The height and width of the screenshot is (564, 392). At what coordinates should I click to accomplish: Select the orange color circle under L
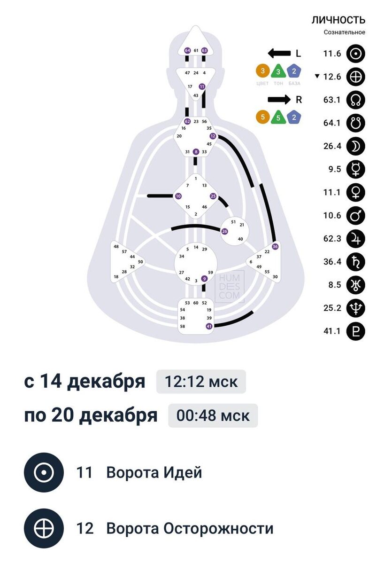pos(263,71)
